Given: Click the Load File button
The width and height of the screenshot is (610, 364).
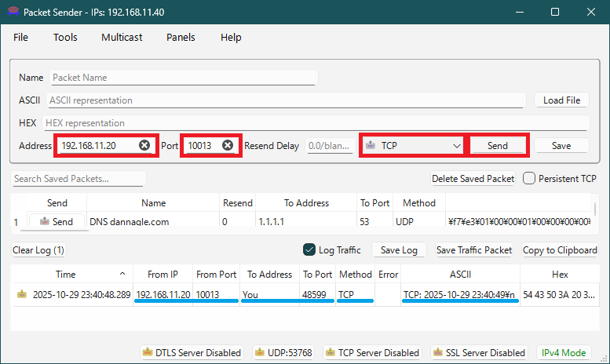Looking at the screenshot, I should point(561,100).
